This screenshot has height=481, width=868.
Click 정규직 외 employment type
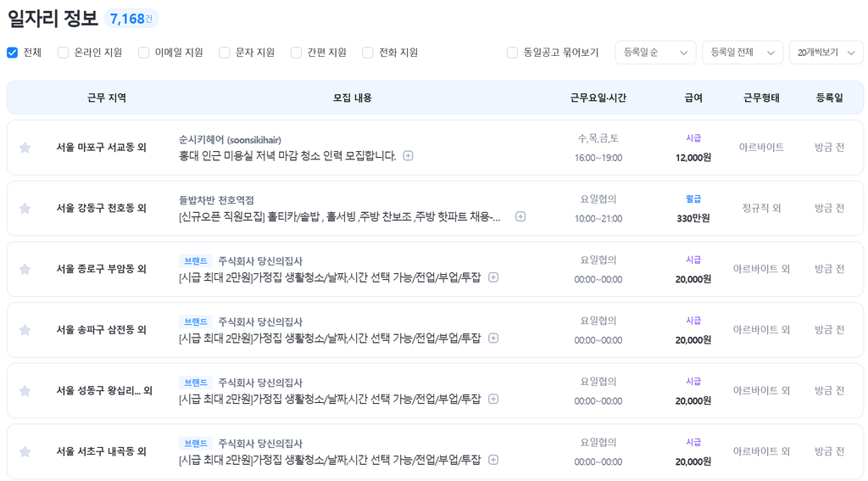761,209
